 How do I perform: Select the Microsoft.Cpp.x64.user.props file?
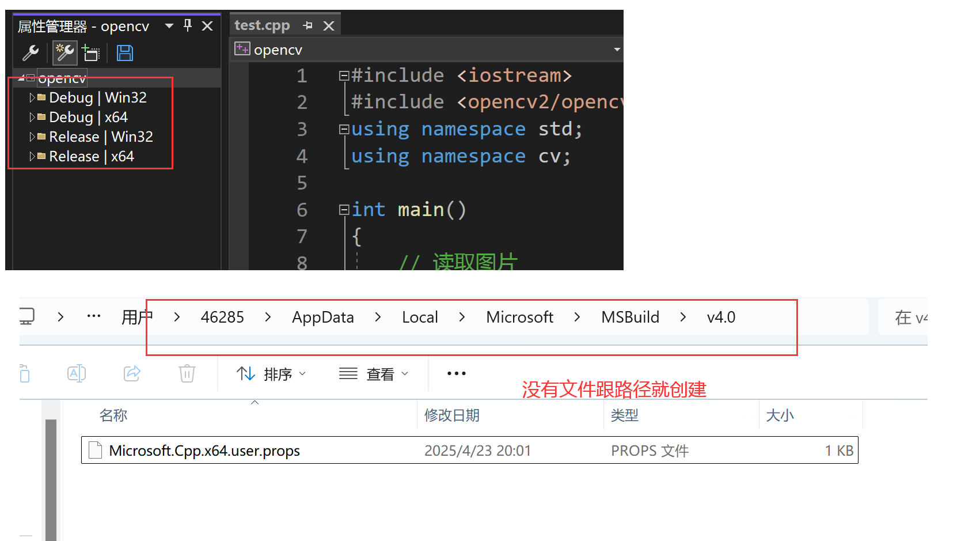470,451
